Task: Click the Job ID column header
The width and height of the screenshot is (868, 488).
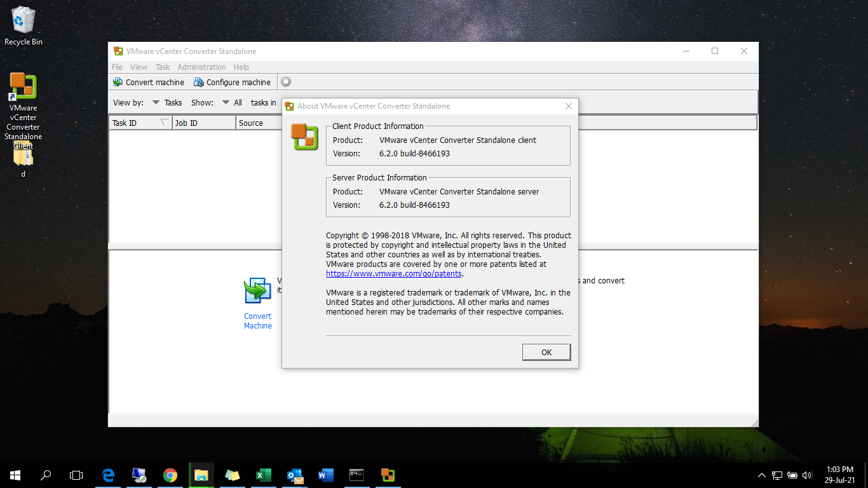Action: coord(205,123)
